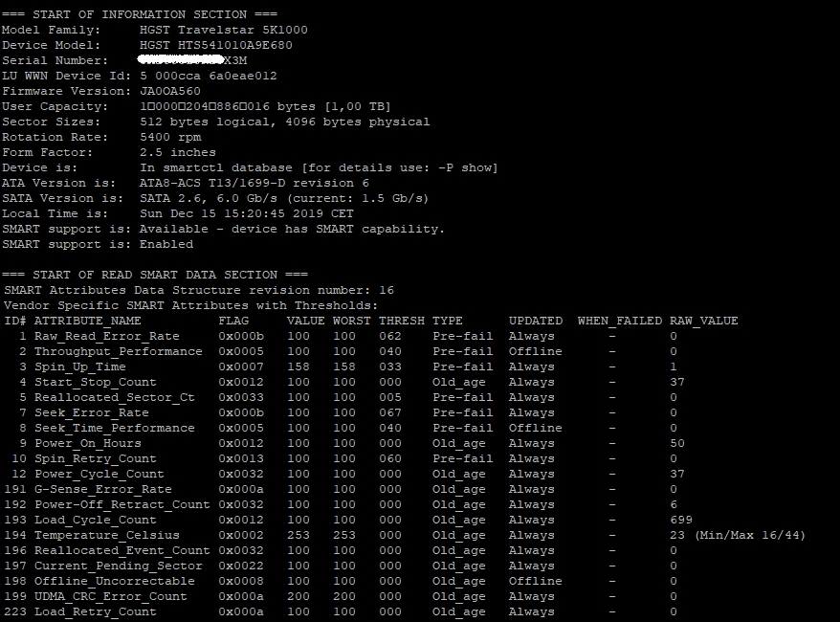Image resolution: width=840 pixels, height=622 pixels.
Task: Click the ATTRIBUTE_NAME column header
Action: click(x=87, y=321)
